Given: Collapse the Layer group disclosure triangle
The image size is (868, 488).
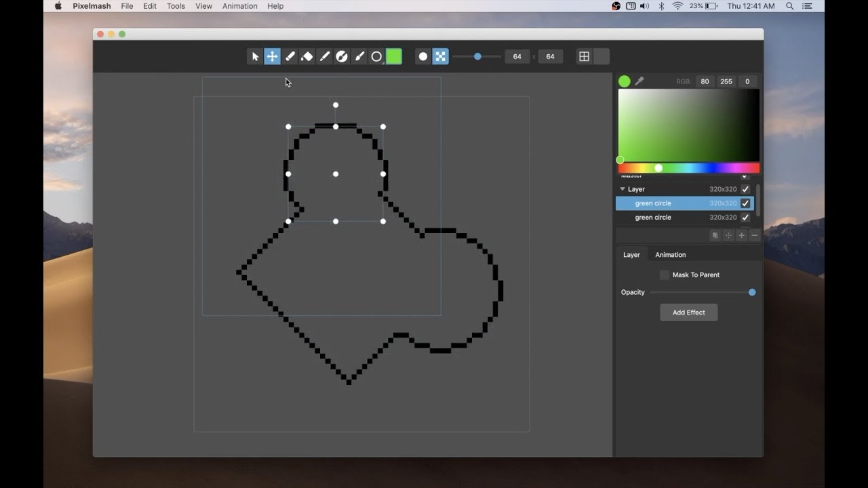Looking at the screenshot, I should coord(623,189).
